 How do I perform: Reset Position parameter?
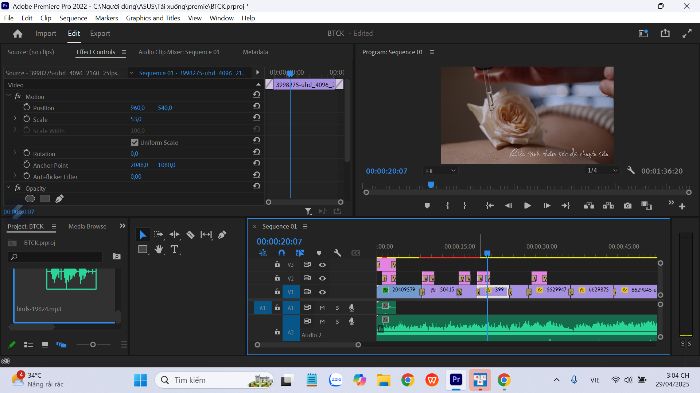pos(256,106)
